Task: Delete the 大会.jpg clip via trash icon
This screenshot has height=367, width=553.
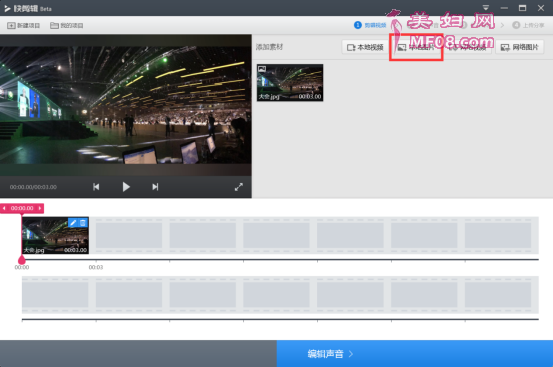Action: click(x=83, y=222)
